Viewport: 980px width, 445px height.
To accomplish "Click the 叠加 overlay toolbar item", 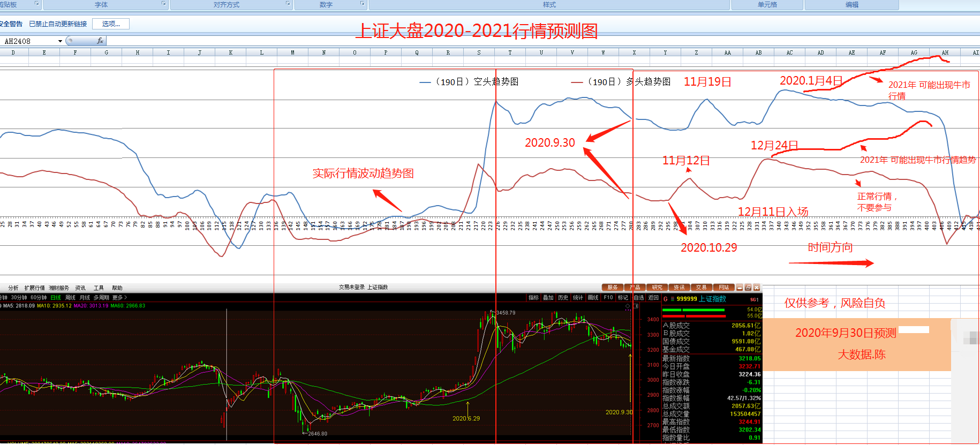I will coord(548,298).
